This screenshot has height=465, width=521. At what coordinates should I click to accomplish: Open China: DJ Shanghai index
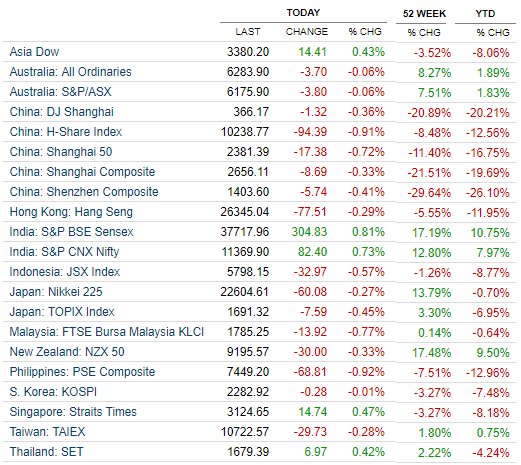[x=61, y=112]
